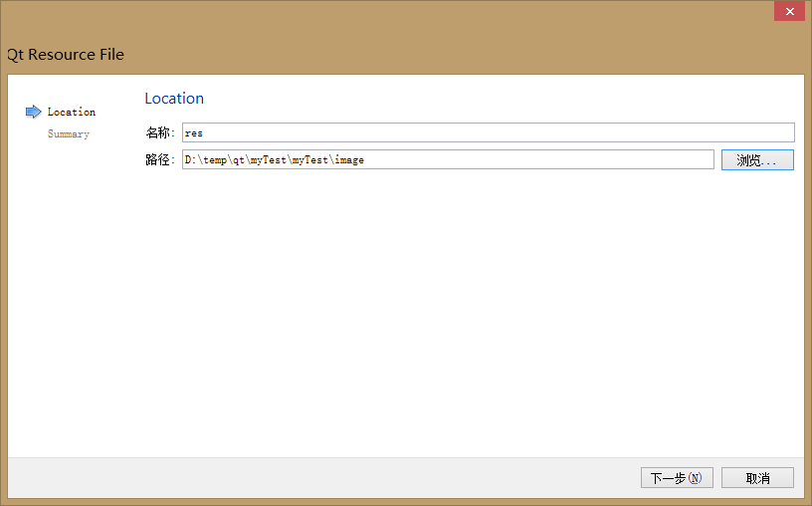Click the blue arrow icon beside Location
Viewport: 812px width, 506px height.
coord(33,112)
